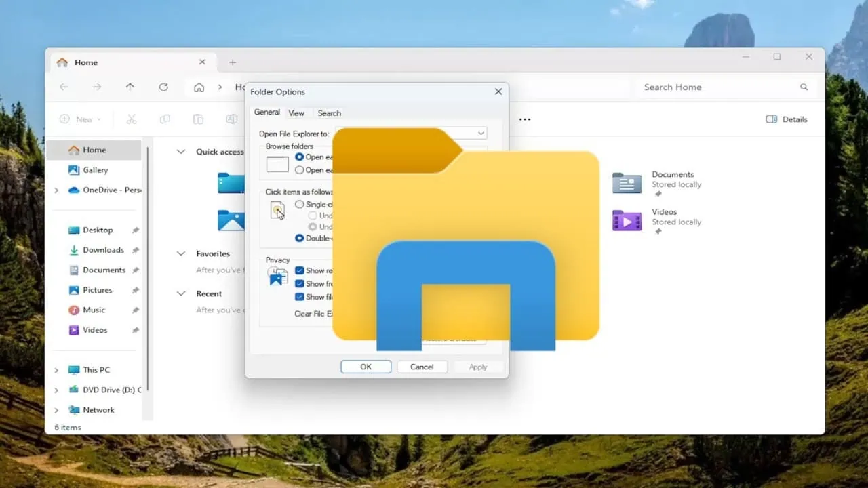Screen dimensions: 868x488
Task: Toggle the Details pane button
Action: 786,119
